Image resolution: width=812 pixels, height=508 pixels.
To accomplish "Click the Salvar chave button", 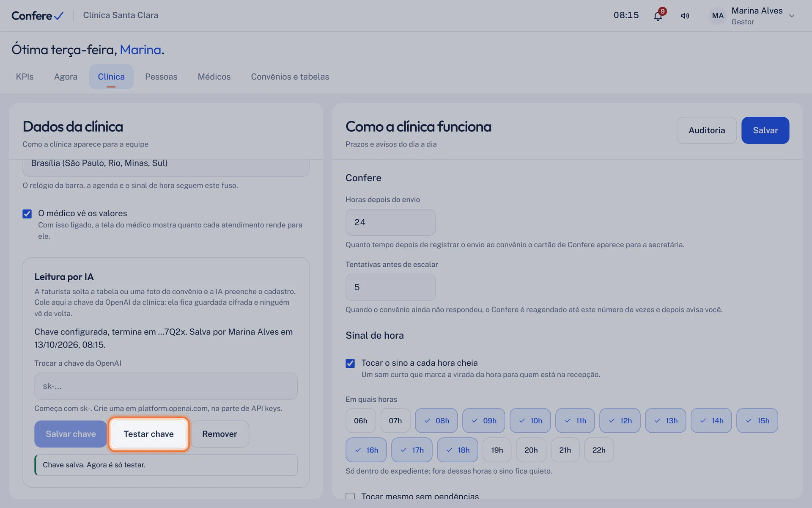I will click(71, 434).
